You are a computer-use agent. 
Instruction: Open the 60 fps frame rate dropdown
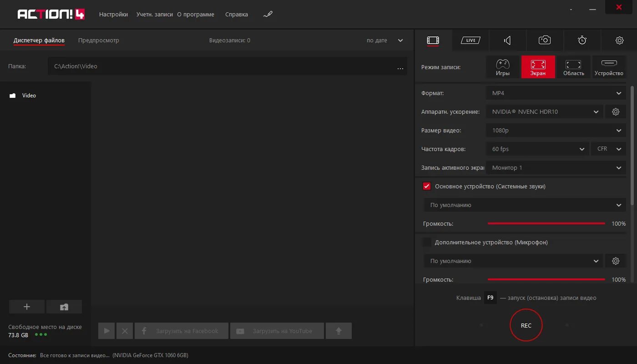537,149
